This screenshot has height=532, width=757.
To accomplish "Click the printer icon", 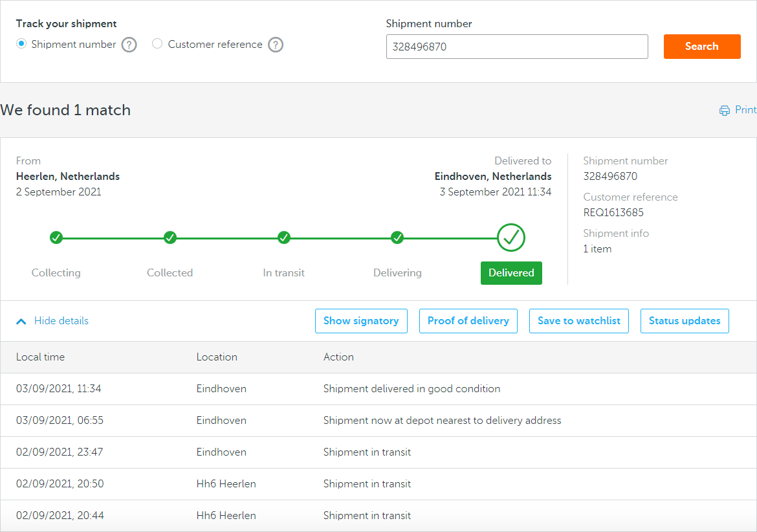I will pyautogui.click(x=725, y=111).
